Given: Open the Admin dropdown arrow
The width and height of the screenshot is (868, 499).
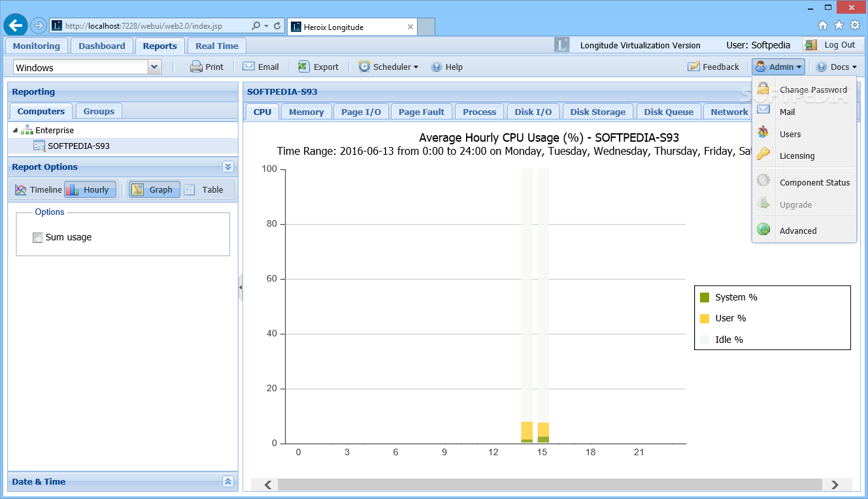Looking at the screenshot, I should click(x=799, y=67).
